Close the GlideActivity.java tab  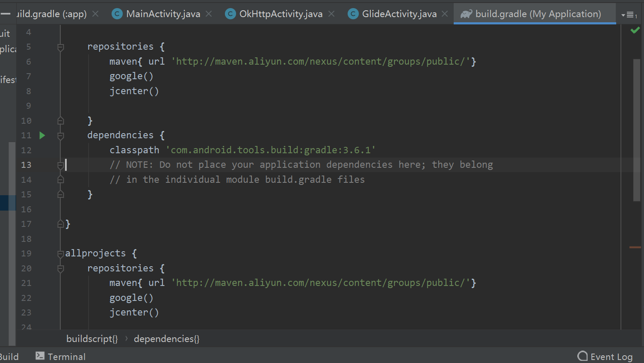click(445, 13)
